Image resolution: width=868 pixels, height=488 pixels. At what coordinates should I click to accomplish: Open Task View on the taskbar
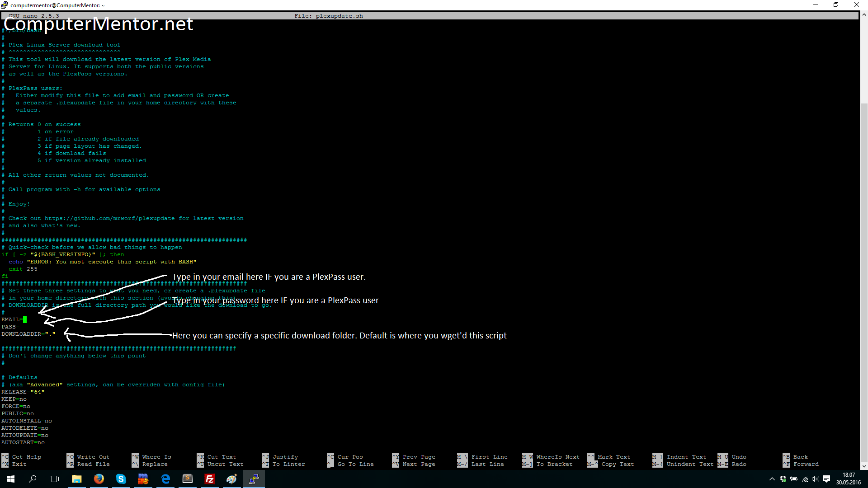click(x=54, y=479)
